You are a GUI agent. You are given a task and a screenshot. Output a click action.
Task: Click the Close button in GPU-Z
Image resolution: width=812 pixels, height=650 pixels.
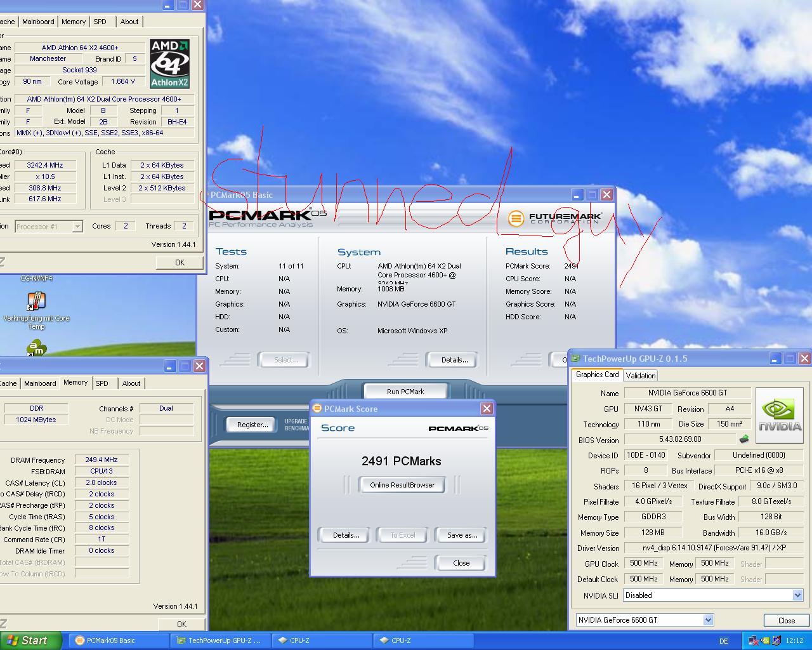786,621
